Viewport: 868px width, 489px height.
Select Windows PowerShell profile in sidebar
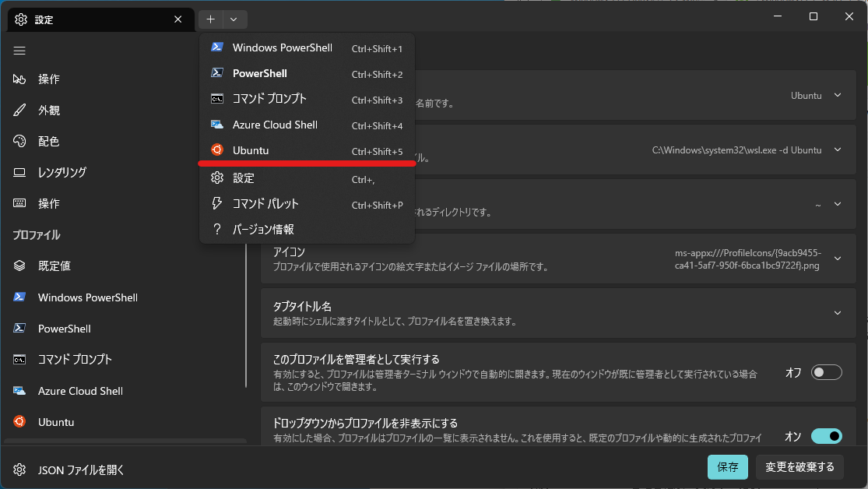(125, 297)
